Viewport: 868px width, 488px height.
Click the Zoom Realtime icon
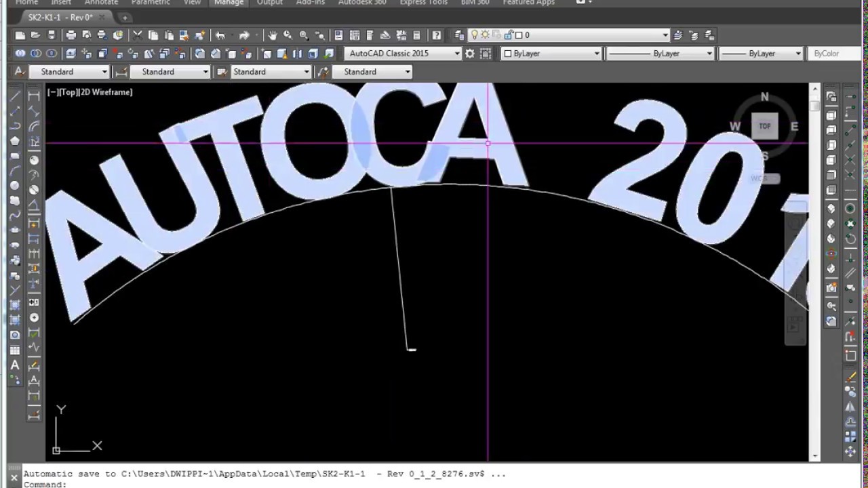point(288,35)
